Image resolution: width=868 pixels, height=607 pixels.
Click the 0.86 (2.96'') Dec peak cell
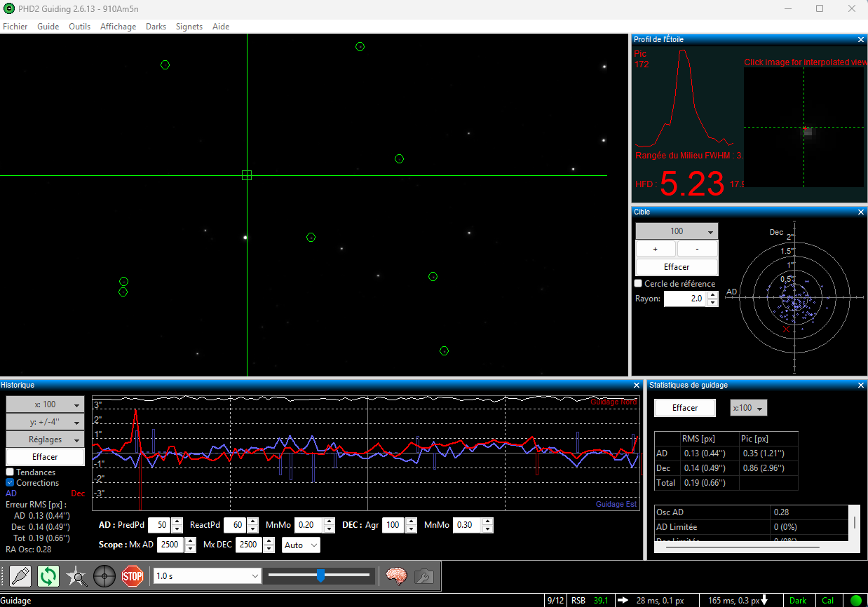pyautogui.click(x=768, y=468)
